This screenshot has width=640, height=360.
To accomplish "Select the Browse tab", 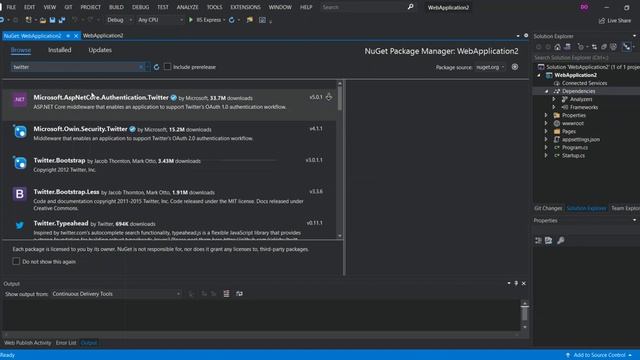I will (x=21, y=50).
